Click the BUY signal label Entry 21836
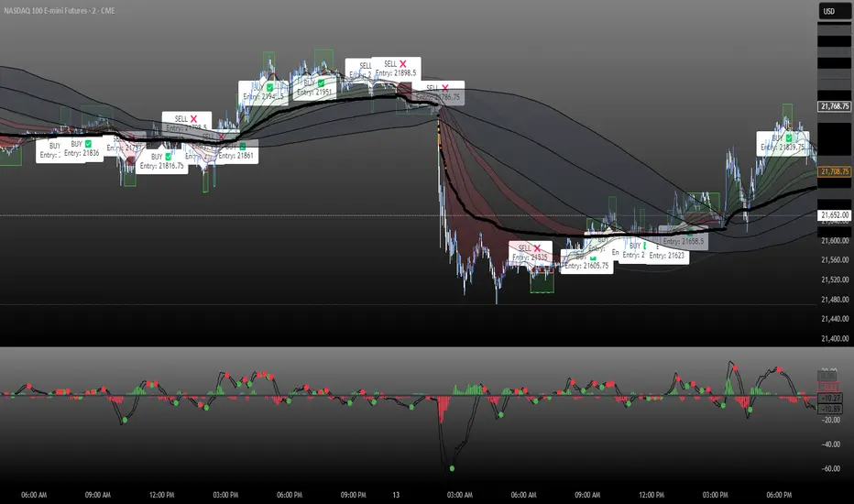854x504 pixels. click(82, 148)
